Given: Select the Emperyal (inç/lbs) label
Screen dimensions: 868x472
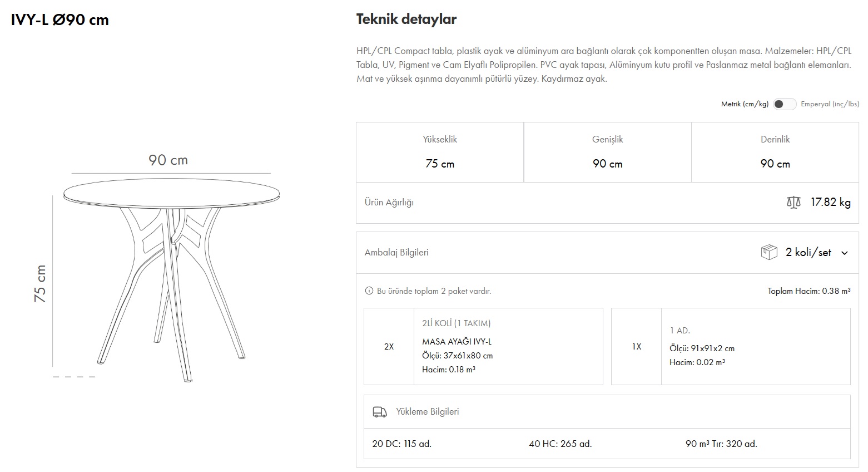Looking at the screenshot, I should 830,104.
